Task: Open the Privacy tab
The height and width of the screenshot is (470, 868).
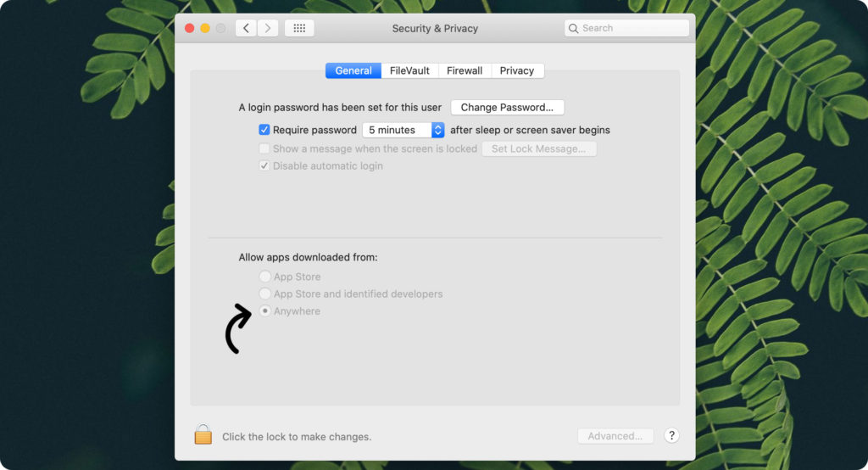Action: point(517,70)
